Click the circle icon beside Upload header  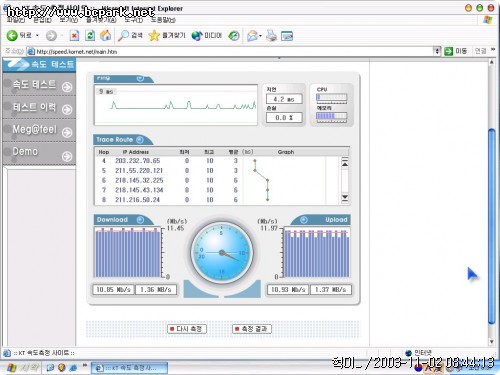(x=303, y=220)
